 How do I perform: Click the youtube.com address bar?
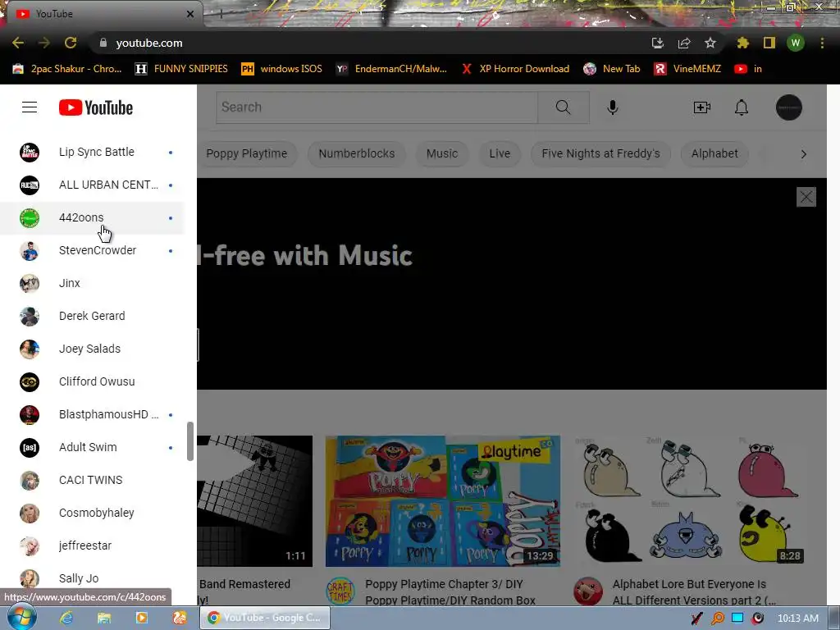click(x=370, y=43)
